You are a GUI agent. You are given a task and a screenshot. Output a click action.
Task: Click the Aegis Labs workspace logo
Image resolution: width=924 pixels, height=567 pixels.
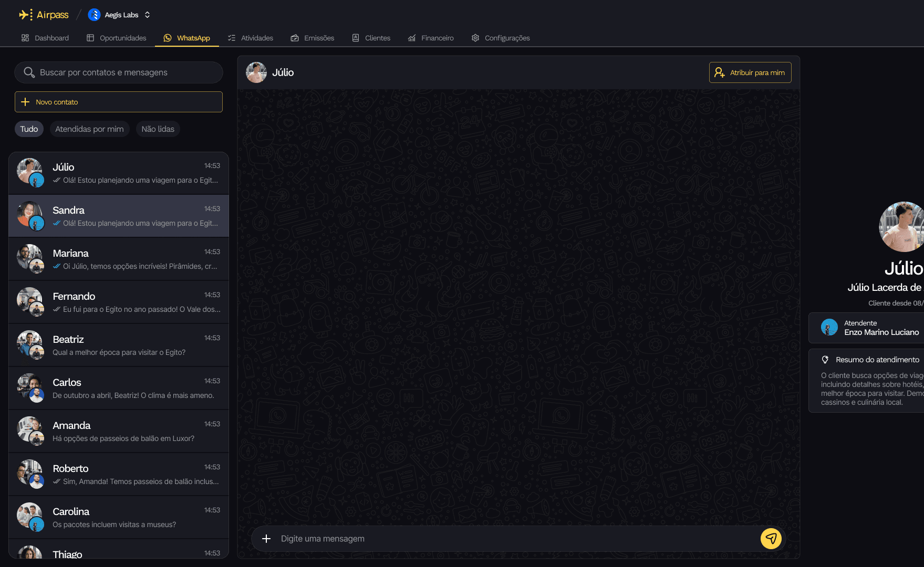[94, 15]
